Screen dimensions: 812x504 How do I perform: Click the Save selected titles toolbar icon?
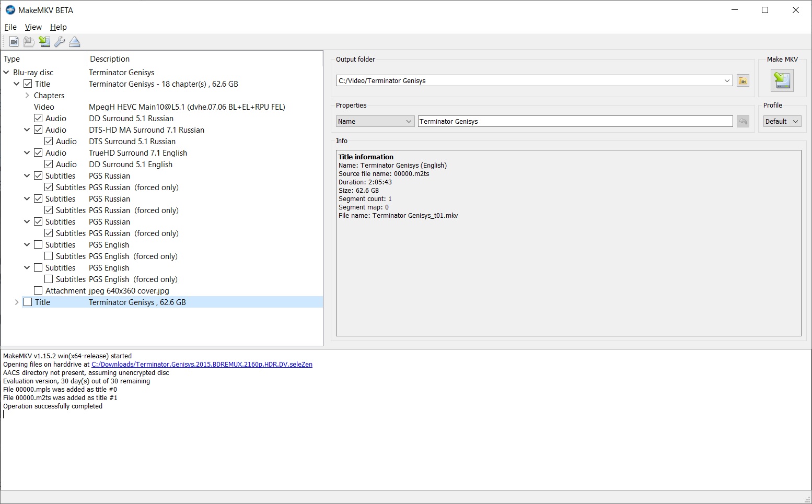coord(44,42)
